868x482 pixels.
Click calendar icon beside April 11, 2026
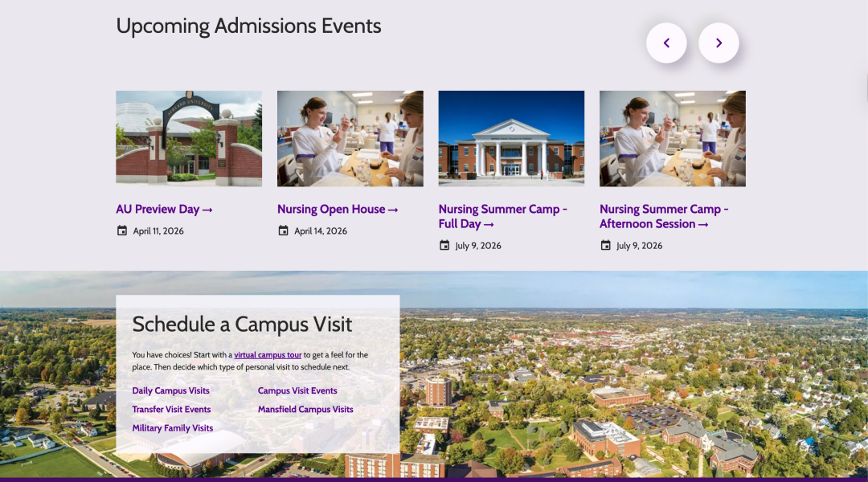[122, 231]
